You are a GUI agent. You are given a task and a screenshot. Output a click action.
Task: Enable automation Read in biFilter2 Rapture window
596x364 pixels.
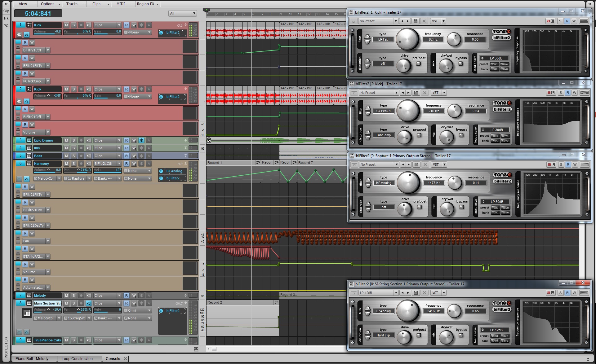(568, 164)
